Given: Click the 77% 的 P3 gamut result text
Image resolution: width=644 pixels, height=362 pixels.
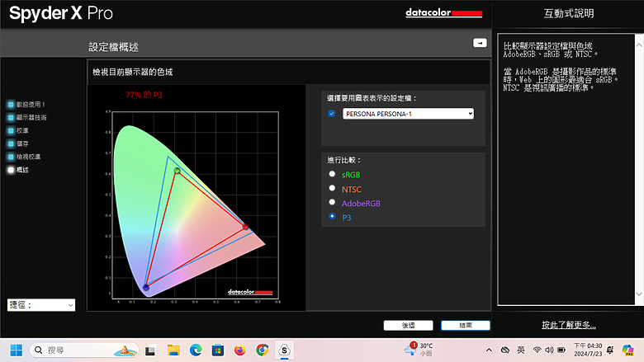Looking at the screenshot, I should coord(144,95).
